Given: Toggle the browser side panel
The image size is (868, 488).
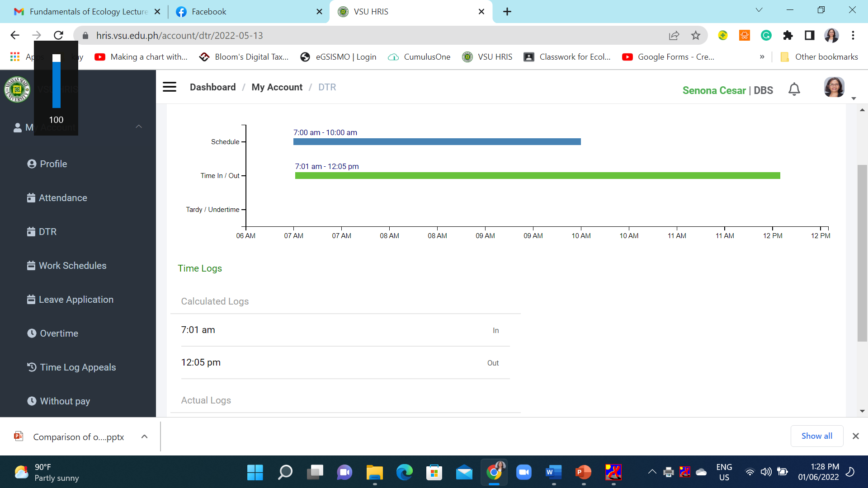Looking at the screenshot, I should (x=809, y=36).
